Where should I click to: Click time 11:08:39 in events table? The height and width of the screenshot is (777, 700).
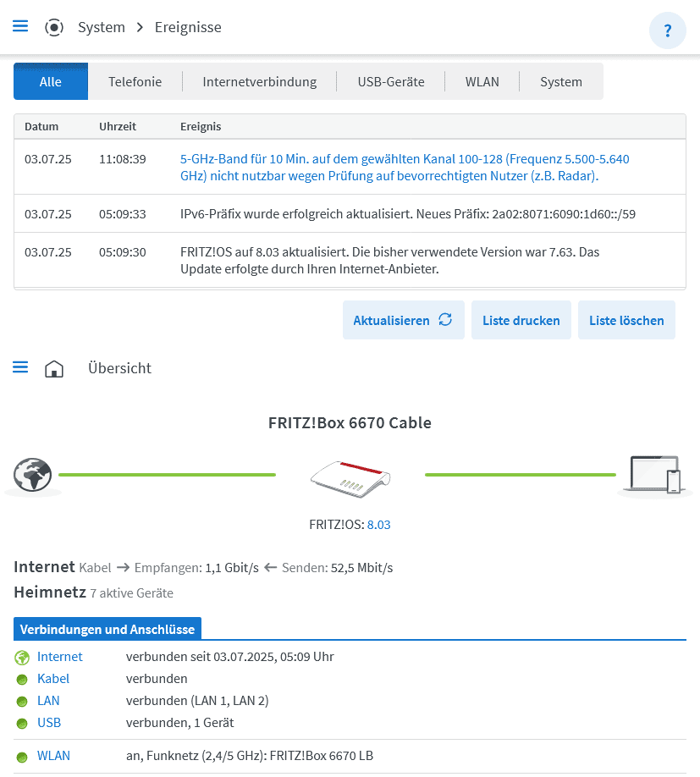pyautogui.click(x=123, y=159)
